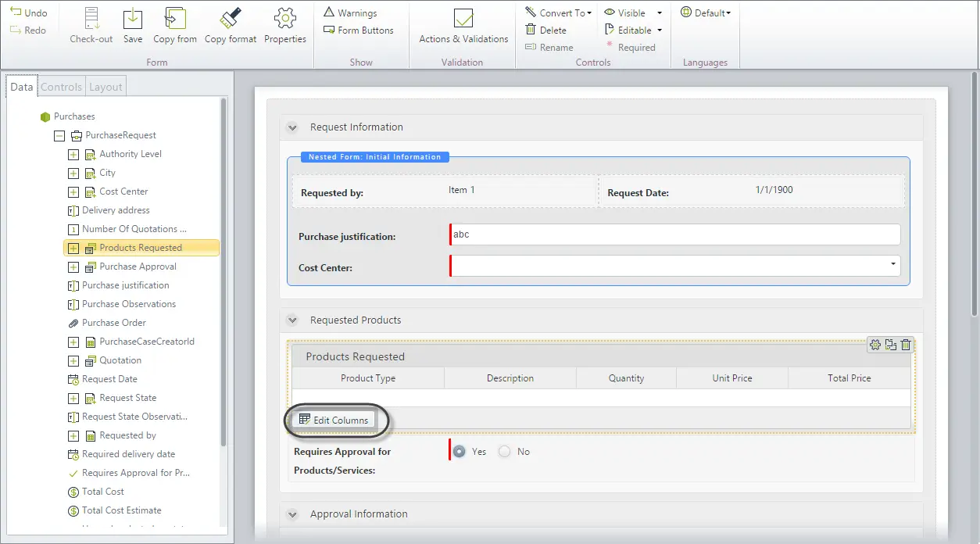Collapse the Approval Information section
The height and width of the screenshot is (544, 980).
[292, 514]
